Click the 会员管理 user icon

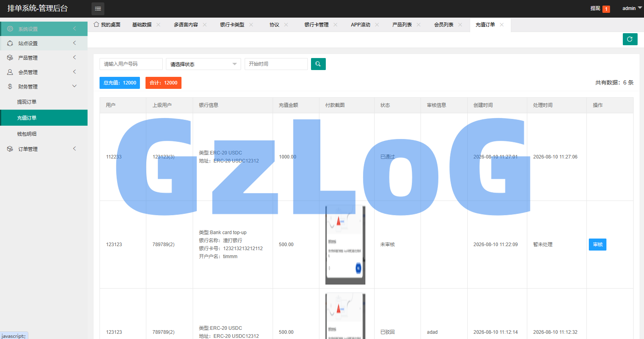[10, 72]
